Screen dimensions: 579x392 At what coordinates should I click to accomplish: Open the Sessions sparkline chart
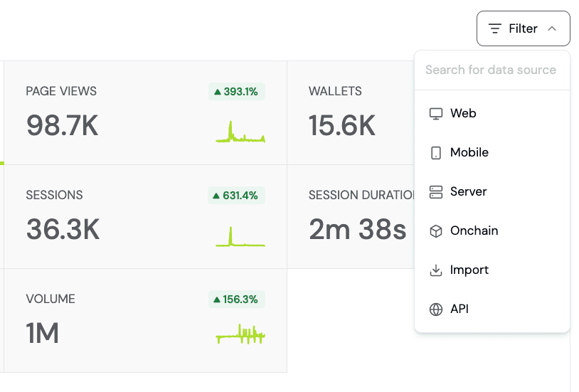[240, 236]
